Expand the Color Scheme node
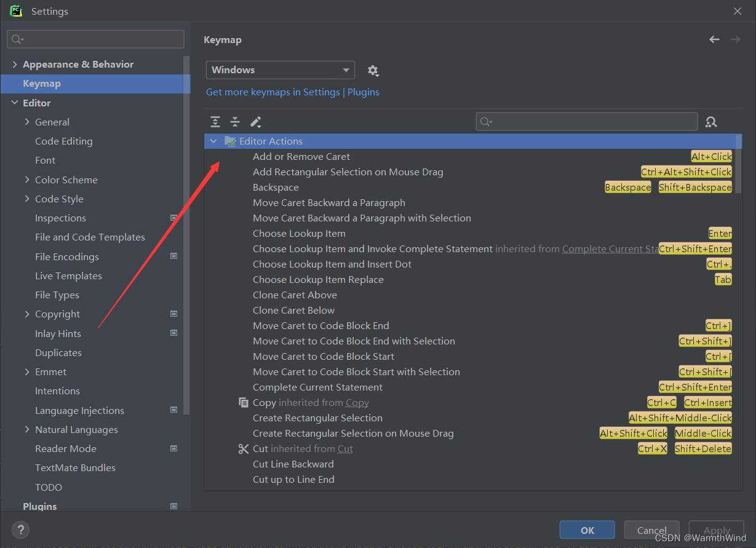The width and height of the screenshot is (756, 548). pyautogui.click(x=27, y=180)
